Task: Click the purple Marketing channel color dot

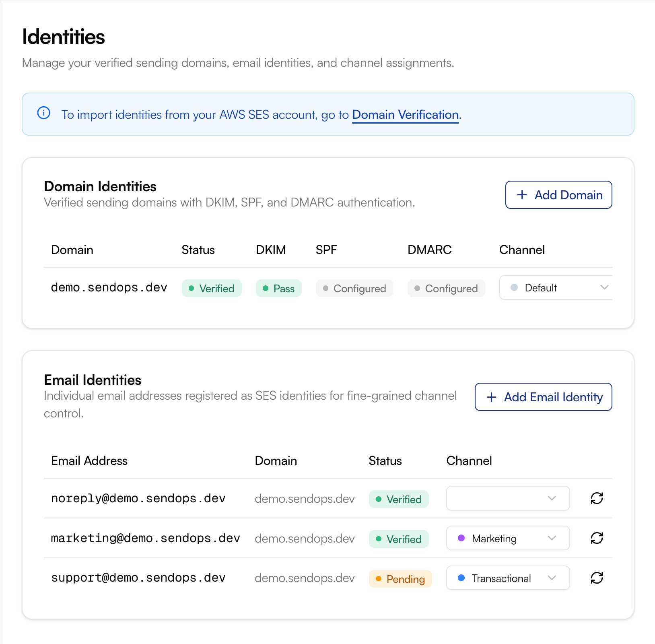Action: point(461,538)
